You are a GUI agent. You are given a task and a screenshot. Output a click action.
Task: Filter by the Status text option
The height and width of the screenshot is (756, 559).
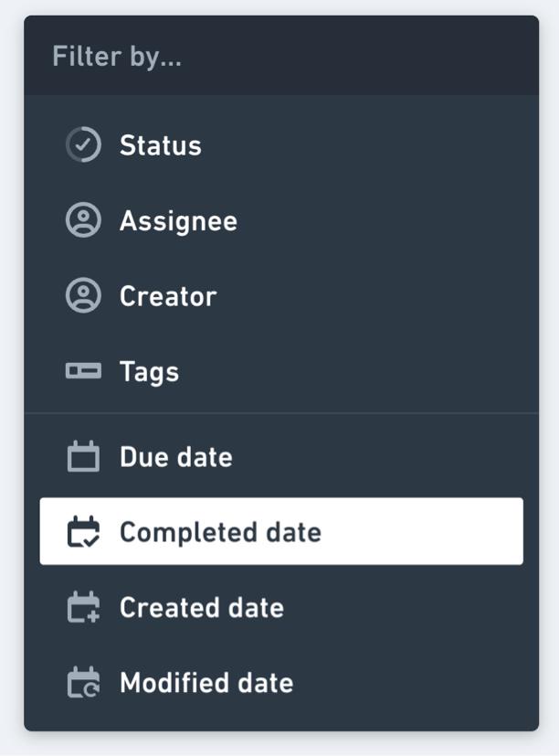[x=161, y=145]
